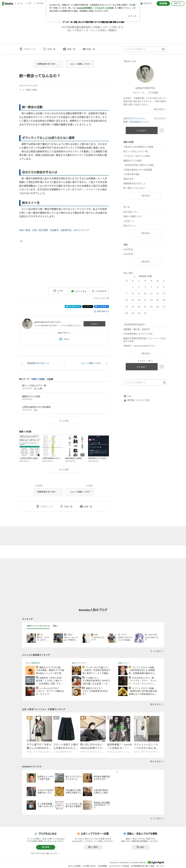Close the cookie notice with とじる
Viewport: 186px width, 868px height.
point(132,16)
